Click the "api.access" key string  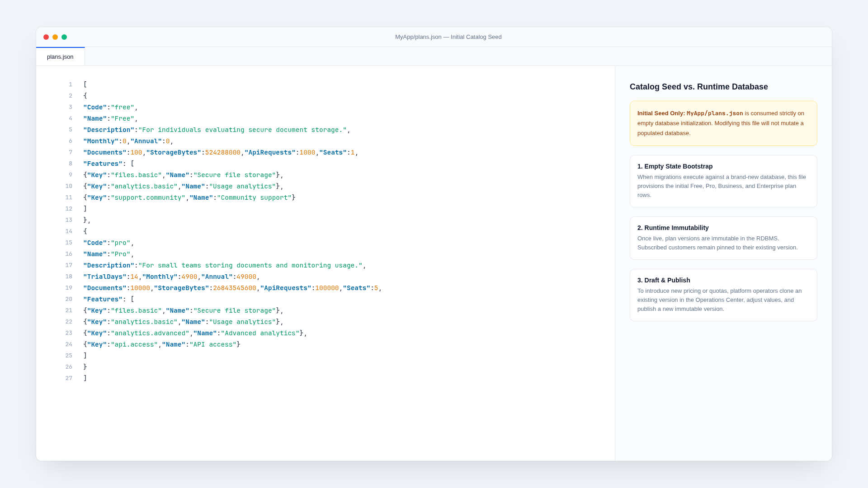134,344
